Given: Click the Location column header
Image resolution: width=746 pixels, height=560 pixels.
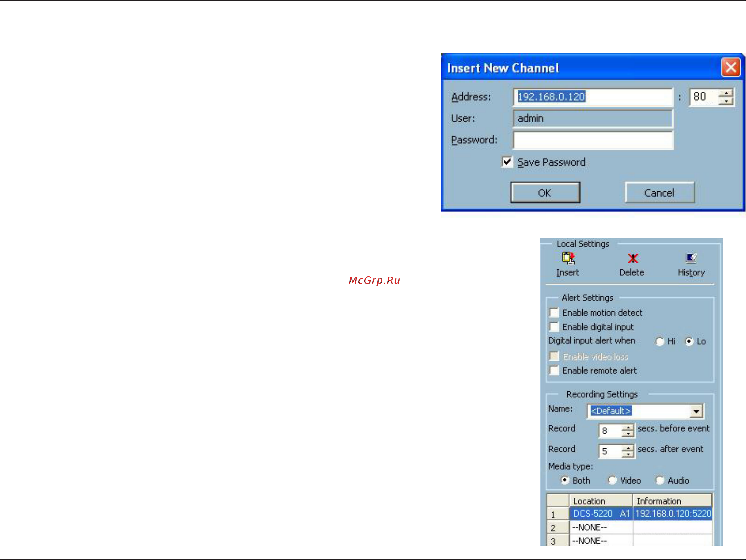Looking at the screenshot, I should [601, 501].
